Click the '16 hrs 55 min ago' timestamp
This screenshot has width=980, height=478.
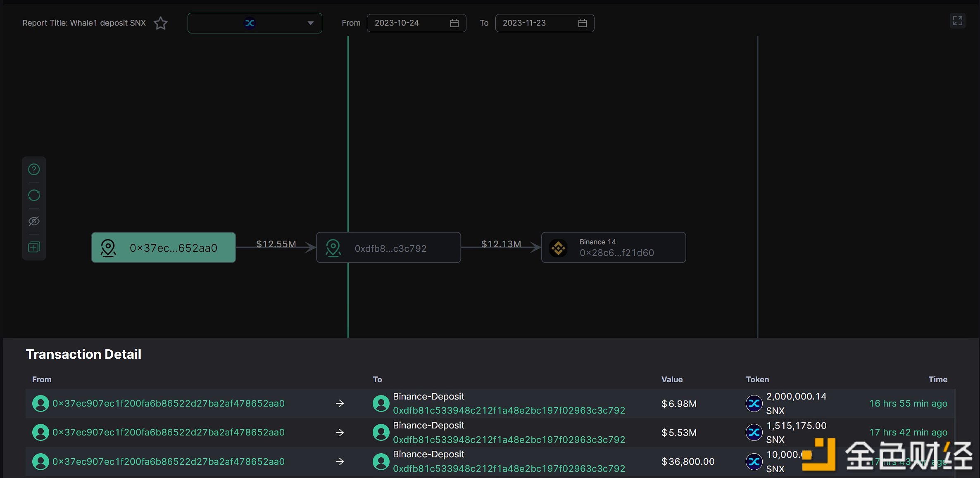click(908, 403)
